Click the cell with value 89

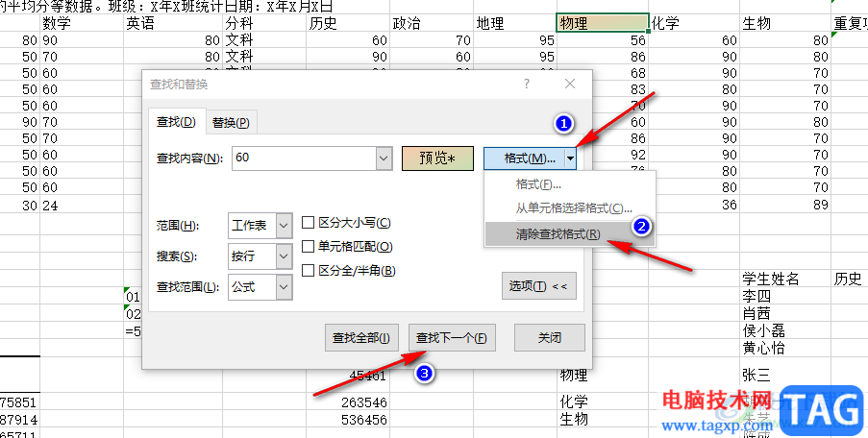[785, 205]
